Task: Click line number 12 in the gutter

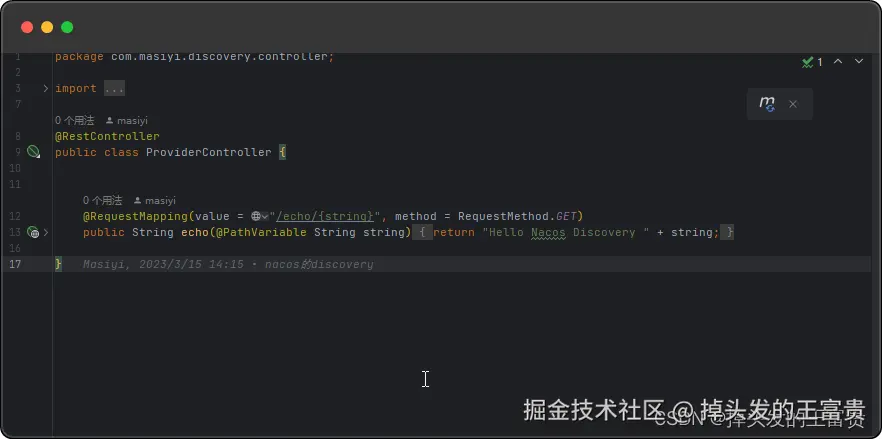Action: point(15,216)
